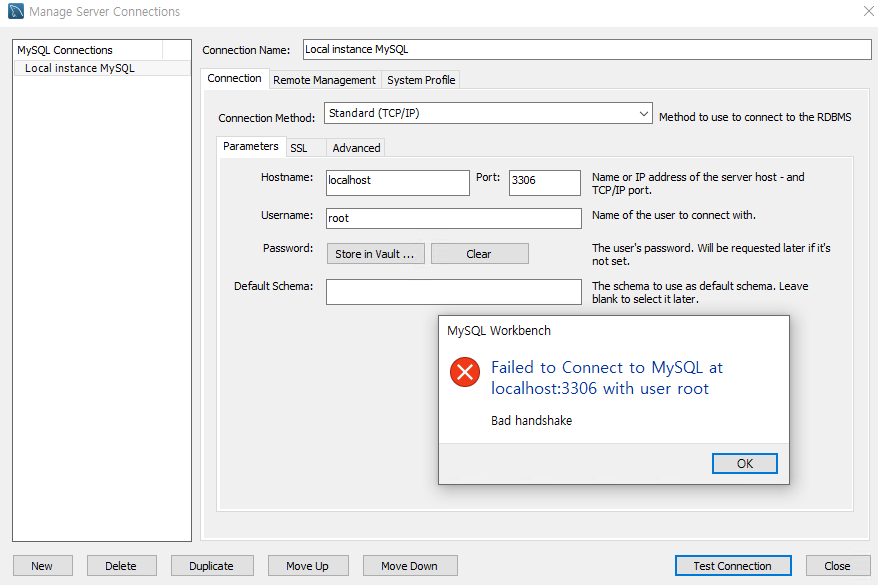878x585 pixels.
Task: Select the Connection tab
Action: click(234, 78)
